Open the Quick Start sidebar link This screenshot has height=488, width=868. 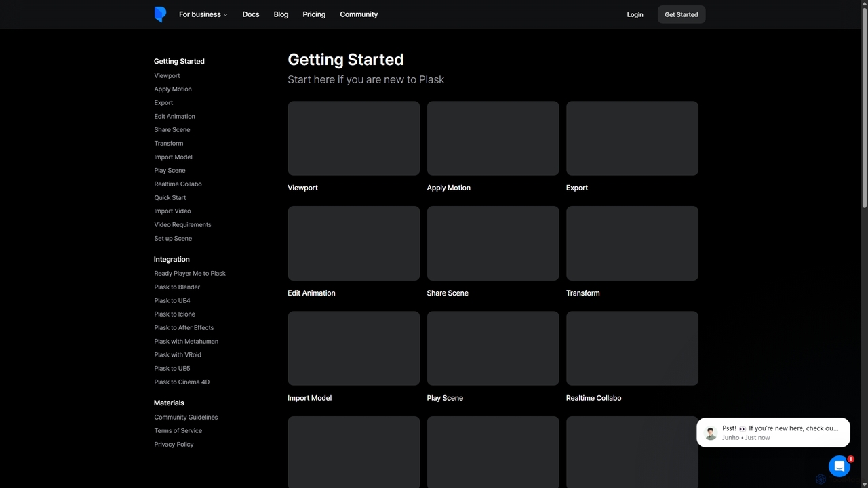[x=170, y=198]
